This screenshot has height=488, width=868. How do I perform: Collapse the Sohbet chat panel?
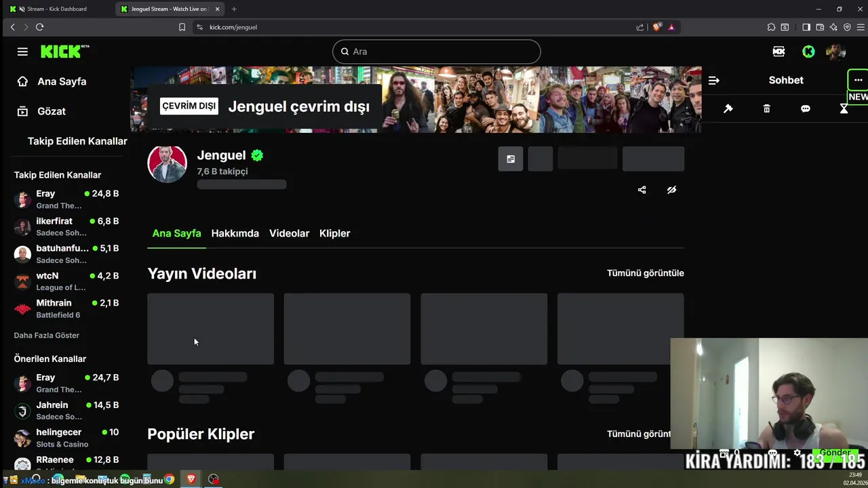tap(713, 80)
